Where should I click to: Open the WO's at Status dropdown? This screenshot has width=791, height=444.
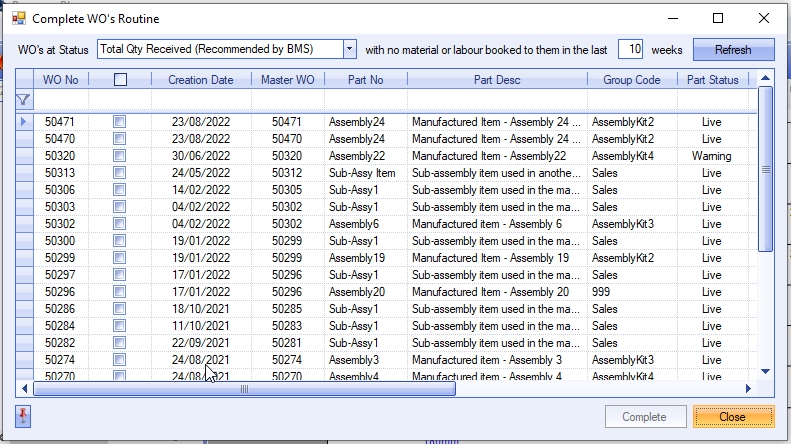click(x=349, y=49)
